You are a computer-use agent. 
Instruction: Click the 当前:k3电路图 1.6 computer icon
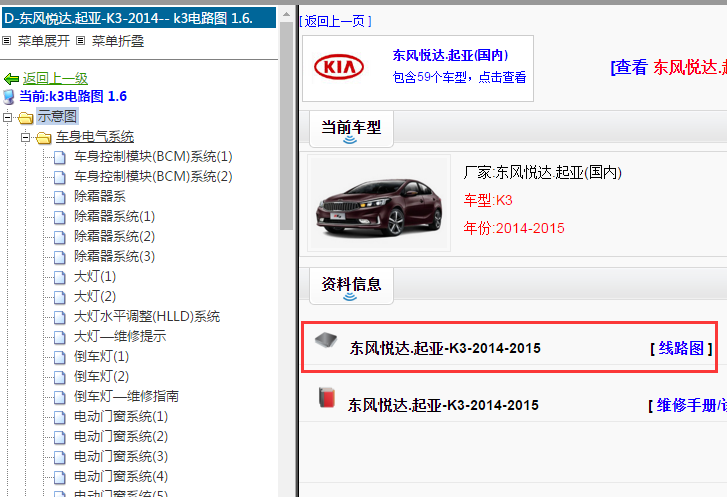(9, 97)
